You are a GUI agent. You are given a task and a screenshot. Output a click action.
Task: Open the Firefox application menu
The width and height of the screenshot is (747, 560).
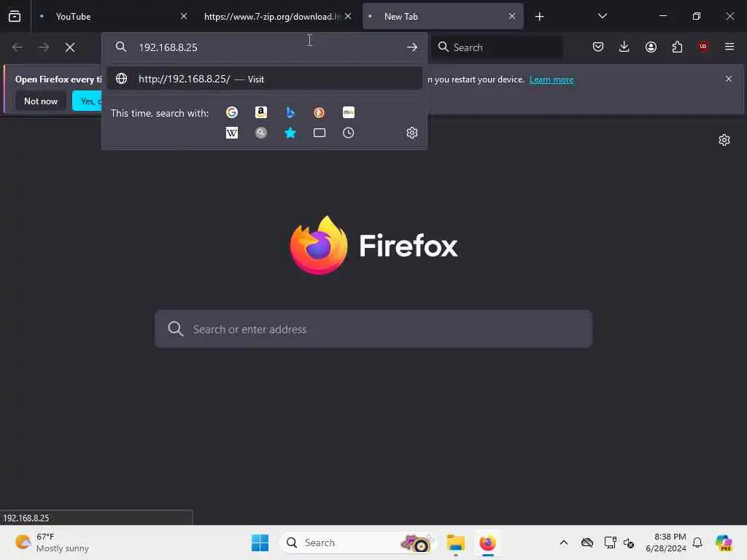click(x=729, y=47)
